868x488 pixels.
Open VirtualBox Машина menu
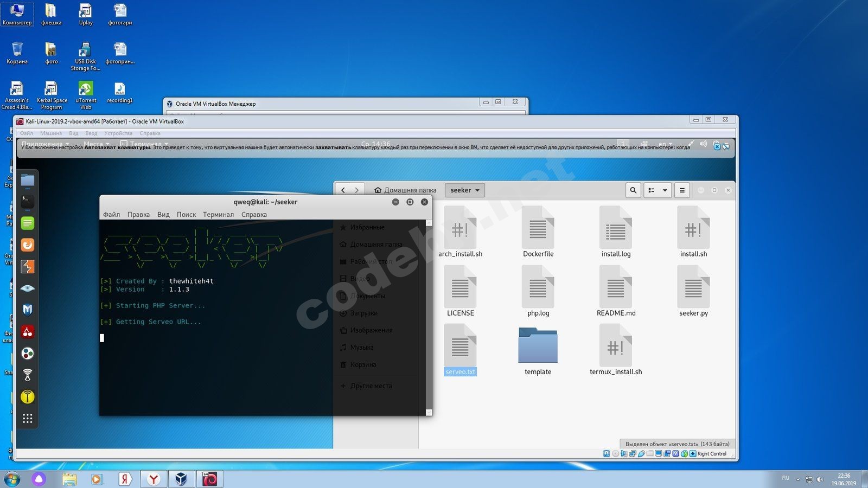(51, 133)
